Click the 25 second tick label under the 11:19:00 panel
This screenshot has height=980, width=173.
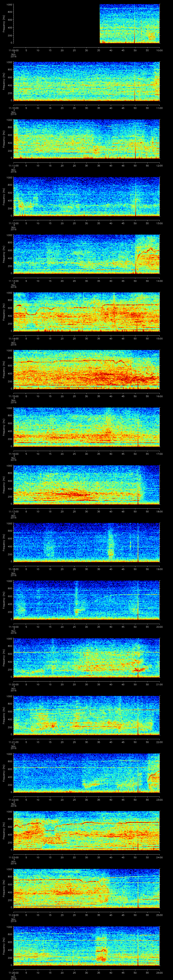75,627
